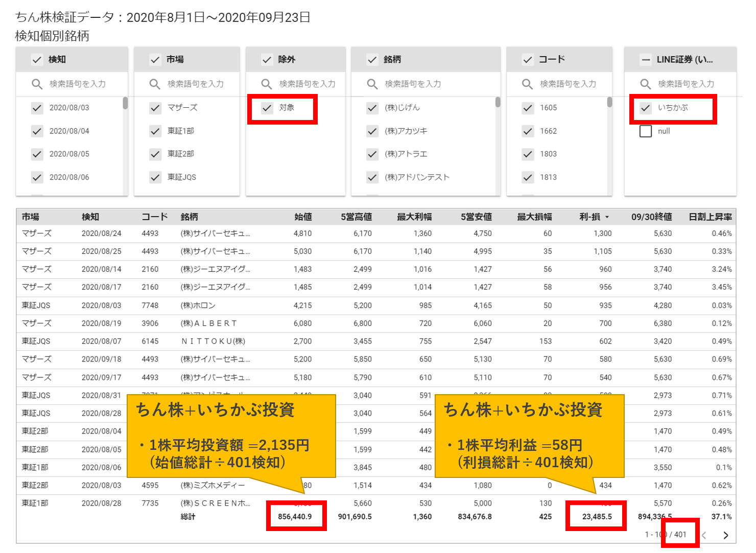
Task: Uncheck the 対象 option in 除外 filter
Action: pos(267,108)
